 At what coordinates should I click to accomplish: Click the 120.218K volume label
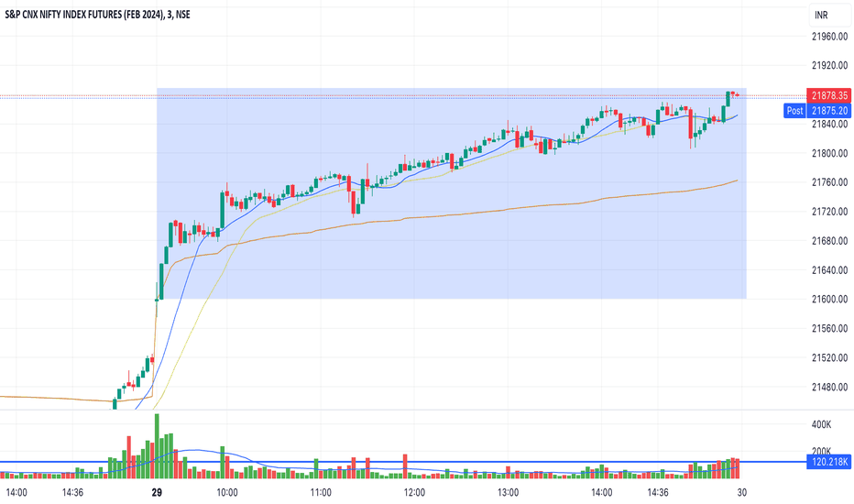coord(828,462)
